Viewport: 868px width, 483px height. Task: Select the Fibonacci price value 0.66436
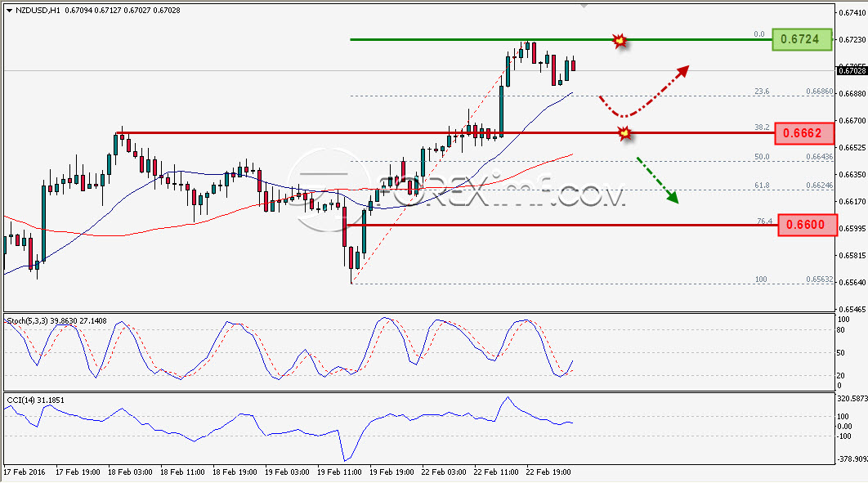point(819,157)
